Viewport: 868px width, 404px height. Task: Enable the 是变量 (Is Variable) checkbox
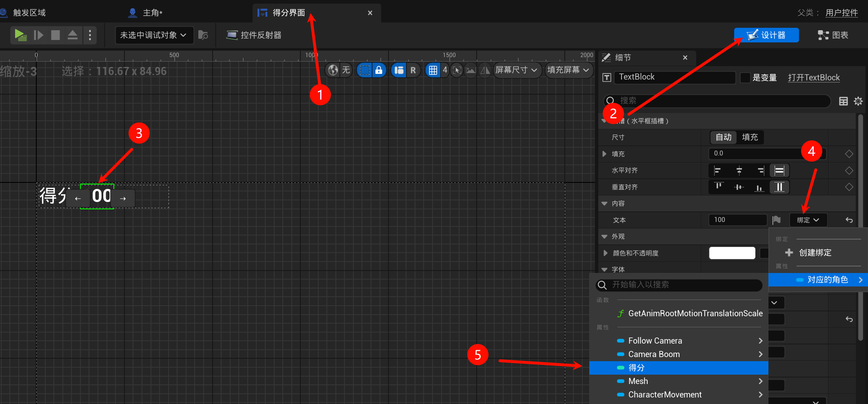point(745,78)
